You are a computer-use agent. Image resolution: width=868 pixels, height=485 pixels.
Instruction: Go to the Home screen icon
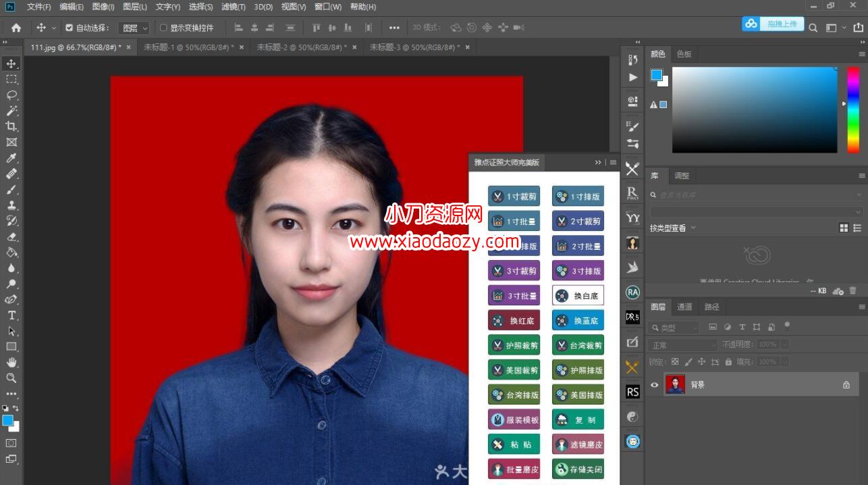click(16, 28)
